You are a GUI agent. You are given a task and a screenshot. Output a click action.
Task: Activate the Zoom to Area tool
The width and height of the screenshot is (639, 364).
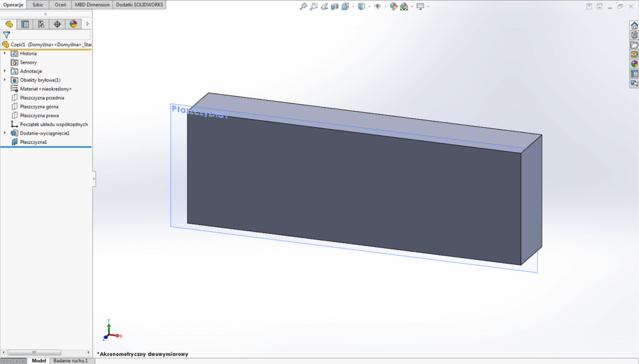(x=314, y=6)
